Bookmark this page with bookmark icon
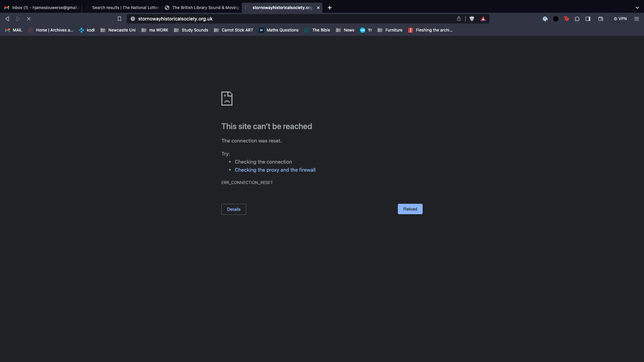 [119, 19]
